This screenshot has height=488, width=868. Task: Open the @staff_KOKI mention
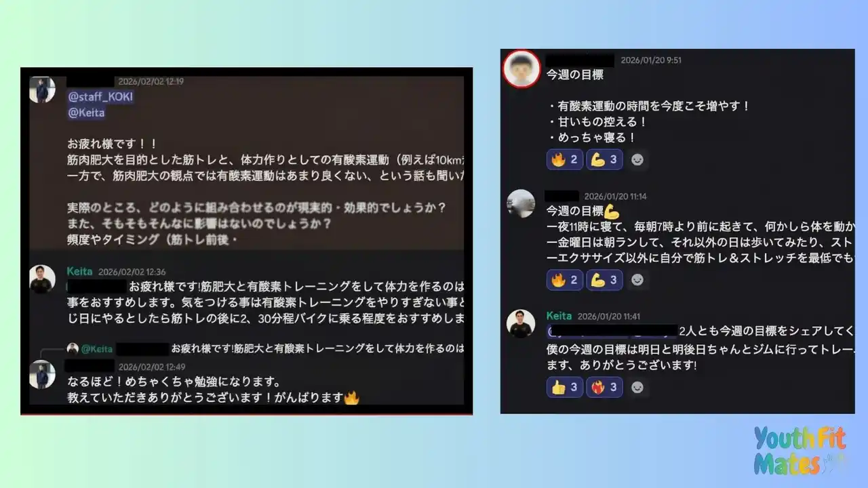(x=100, y=97)
